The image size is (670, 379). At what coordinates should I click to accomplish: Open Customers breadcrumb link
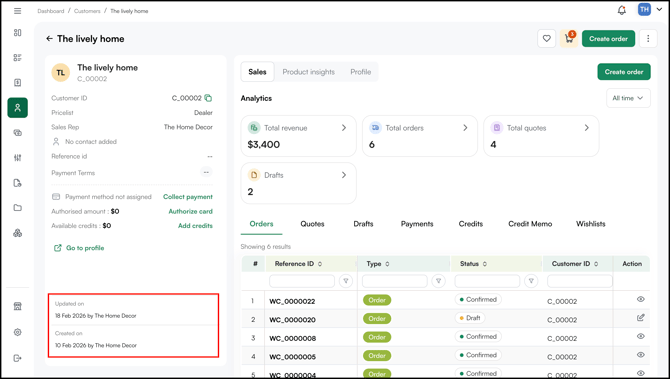point(87,11)
